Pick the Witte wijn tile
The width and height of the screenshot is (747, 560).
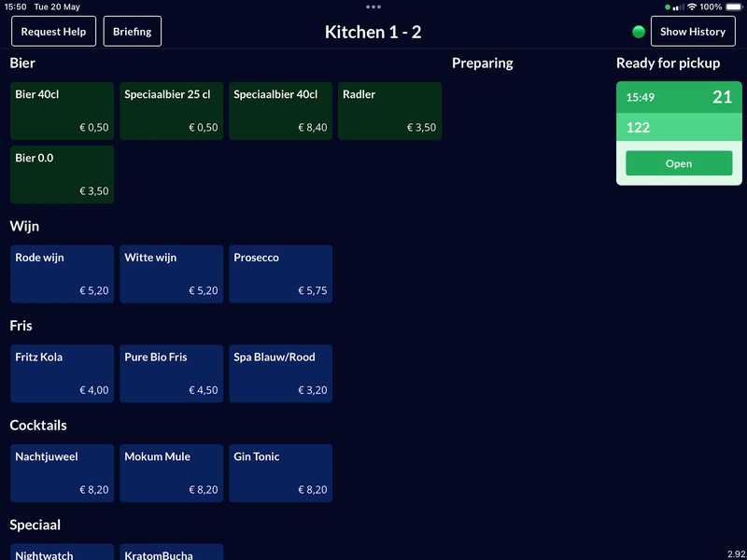[172, 273]
